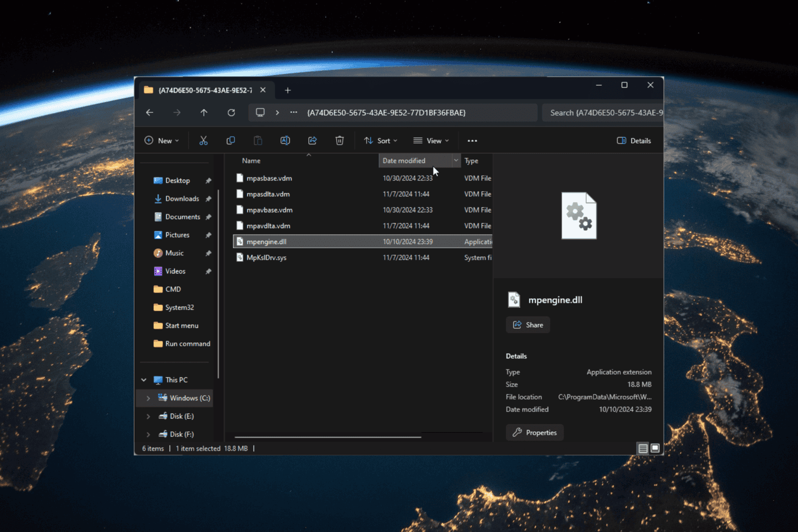
Task: Select the mpengine.dll file row
Action: coord(363,242)
